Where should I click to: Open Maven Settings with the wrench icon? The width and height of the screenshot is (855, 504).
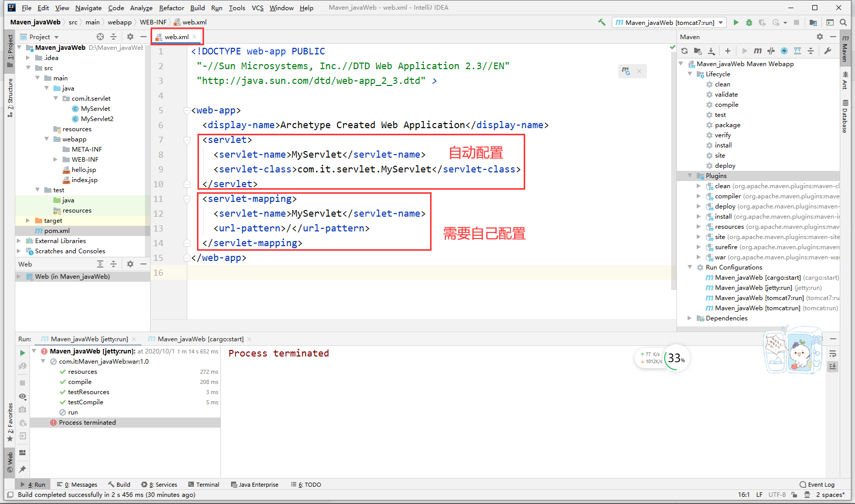[828, 51]
